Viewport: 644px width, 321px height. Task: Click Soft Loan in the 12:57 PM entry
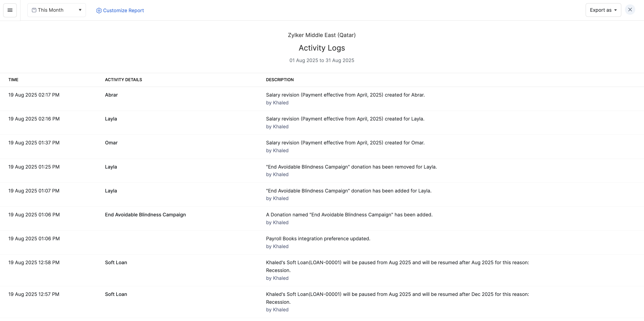tap(116, 294)
